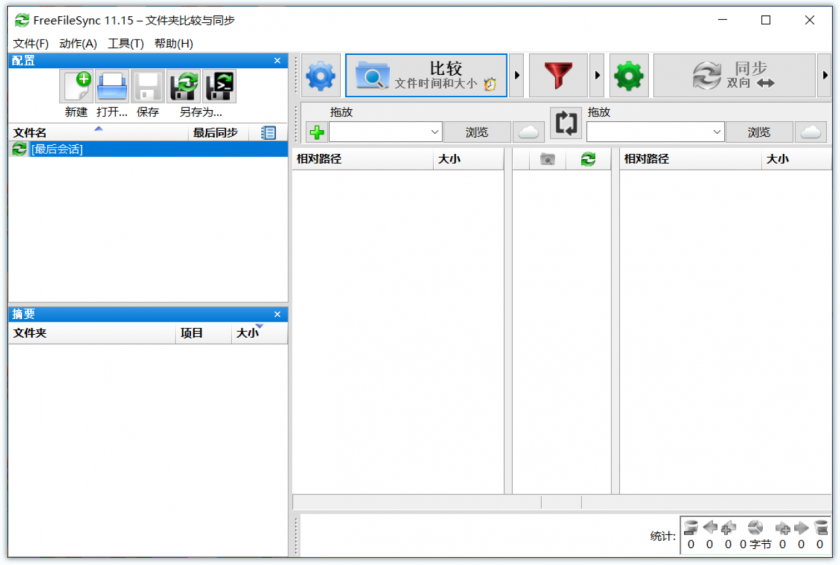Expand the right folder path dropdown

pos(717,132)
